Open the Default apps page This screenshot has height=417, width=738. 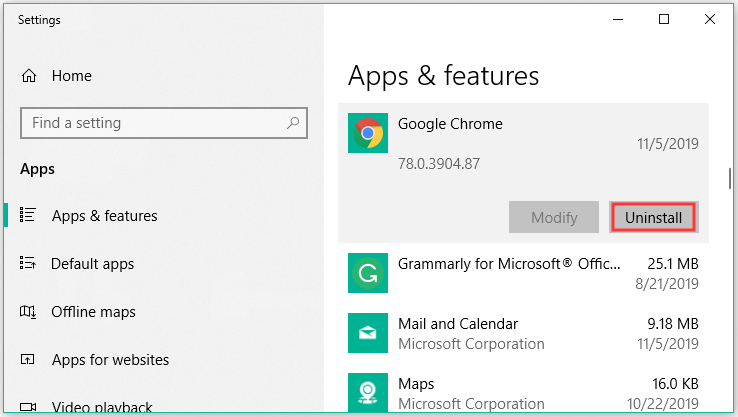(92, 264)
